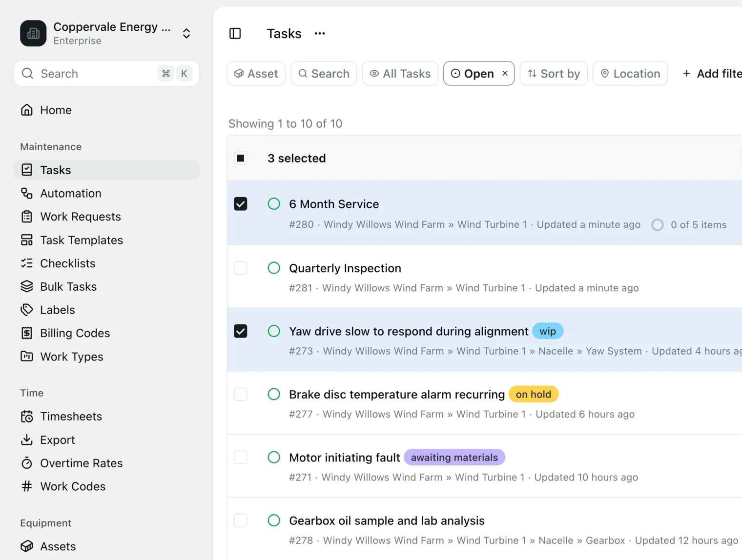
Task: Remove the Open status filter
Action: [x=505, y=73]
